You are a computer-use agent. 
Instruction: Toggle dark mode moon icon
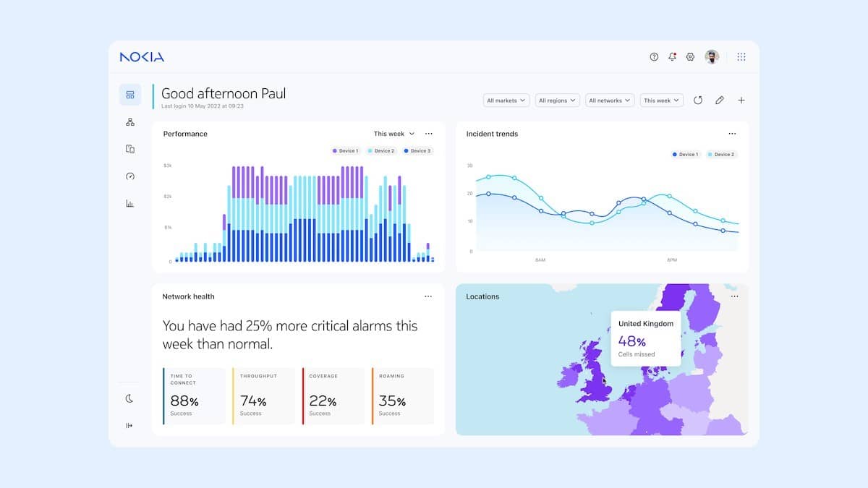click(130, 398)
